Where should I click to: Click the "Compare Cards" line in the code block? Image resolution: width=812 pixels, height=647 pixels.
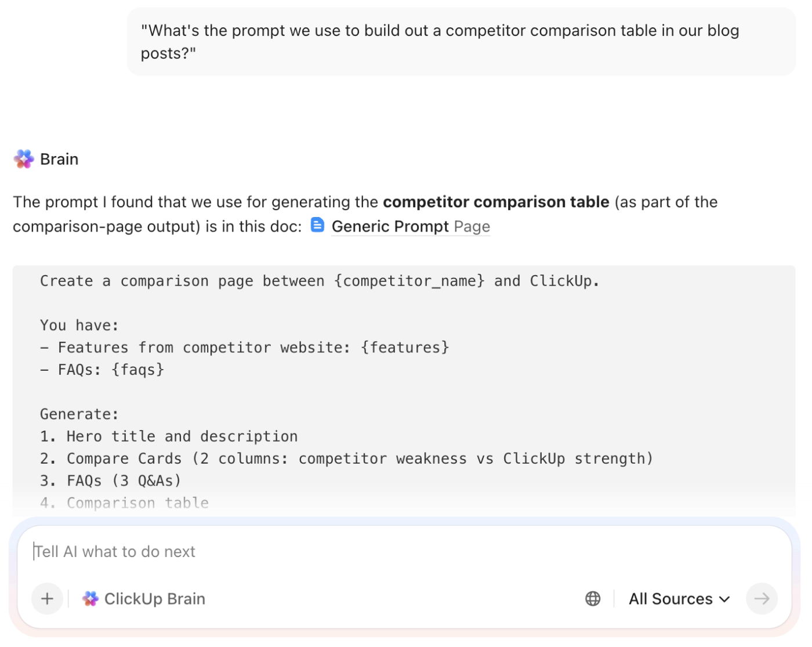pos(346,458)
